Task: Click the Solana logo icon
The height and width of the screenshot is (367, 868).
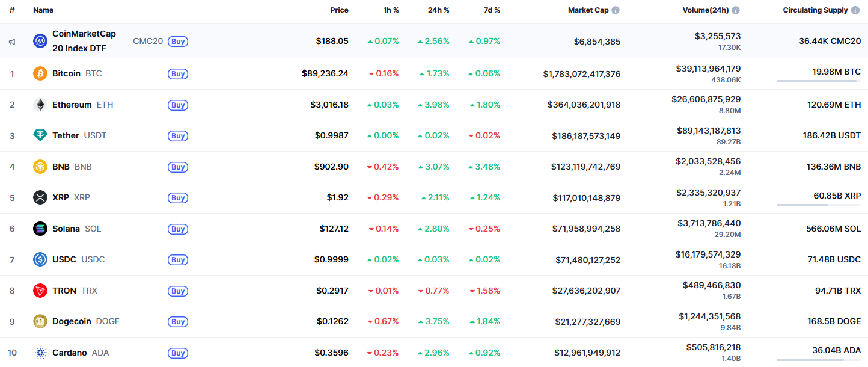Action: click(x=39, y=229)
